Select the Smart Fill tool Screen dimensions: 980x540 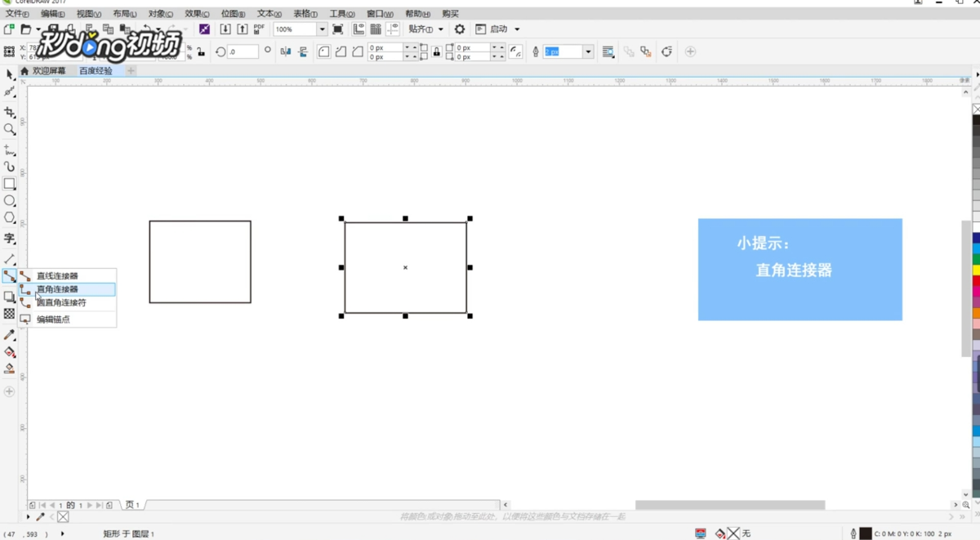pyautogui.click(x=10, y=369)
